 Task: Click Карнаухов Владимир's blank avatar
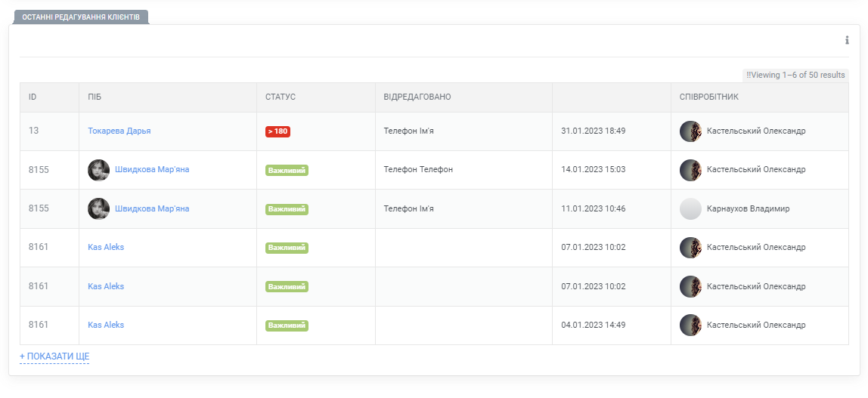(690, 209)
